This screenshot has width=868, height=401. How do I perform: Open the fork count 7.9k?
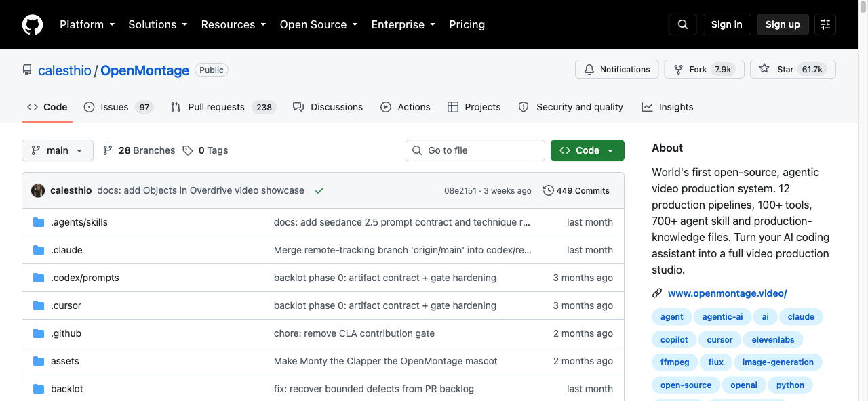pos(723,69)
